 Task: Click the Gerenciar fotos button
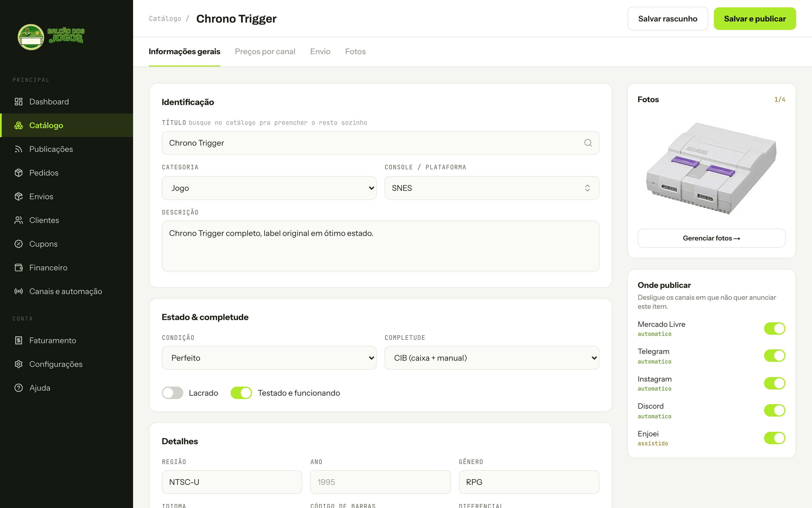(711, 238)
